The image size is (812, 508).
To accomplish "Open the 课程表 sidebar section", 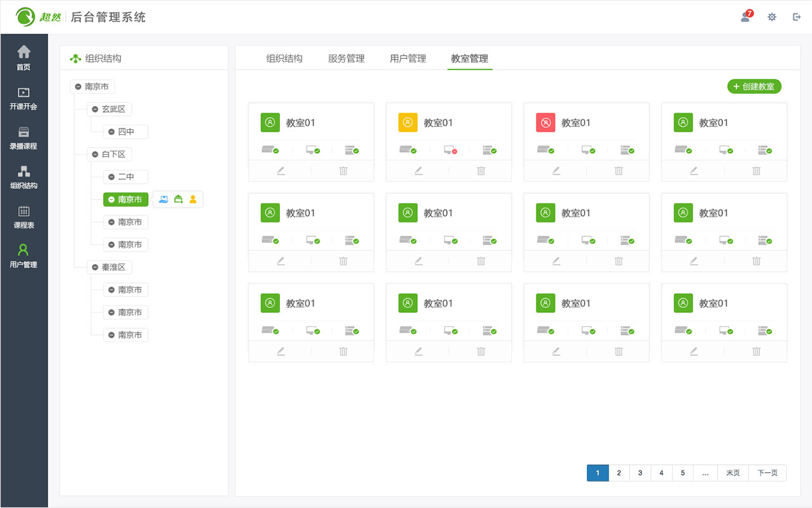I will click(23, 217).
